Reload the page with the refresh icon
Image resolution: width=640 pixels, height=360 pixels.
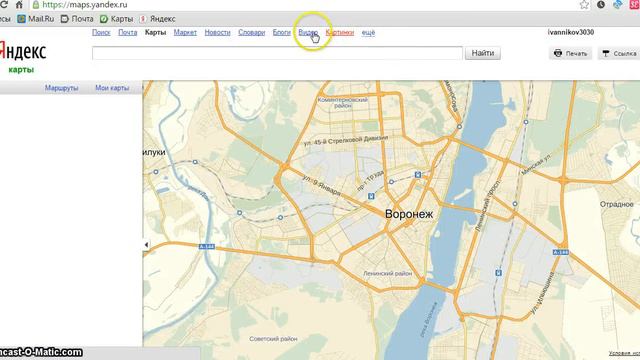(3, 4)
